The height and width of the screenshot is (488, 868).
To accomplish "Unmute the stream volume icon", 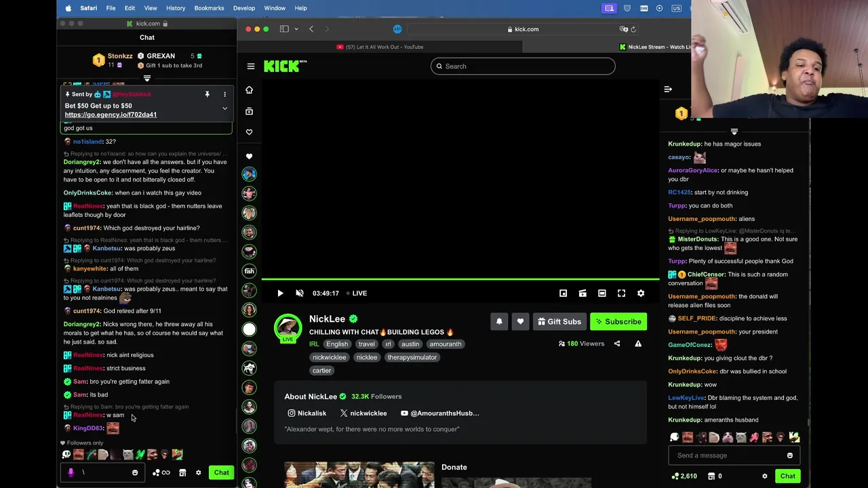I will [300, 293].
